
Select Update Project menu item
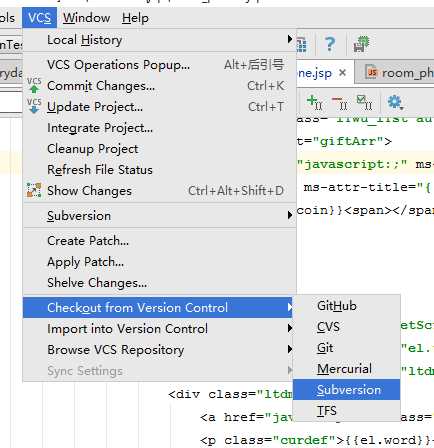pos(159,107)
